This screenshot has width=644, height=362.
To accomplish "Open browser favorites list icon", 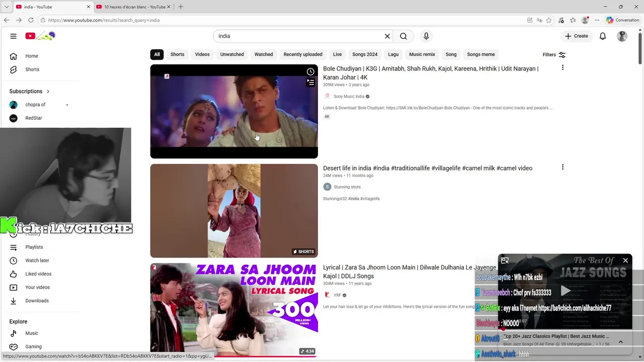I will (x=573, y=20).
